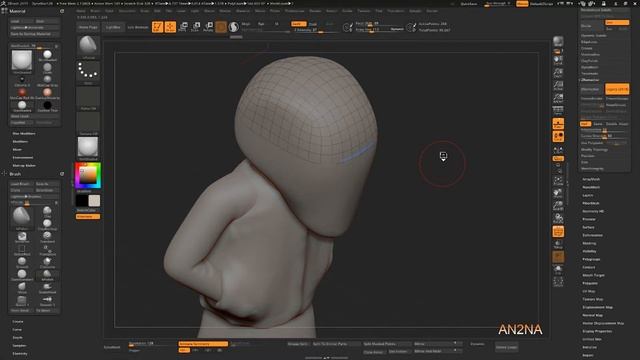The width and height of the screenshot is (640, 360).
Task: Open the Zplugin menu
Action: pos(415,11)
